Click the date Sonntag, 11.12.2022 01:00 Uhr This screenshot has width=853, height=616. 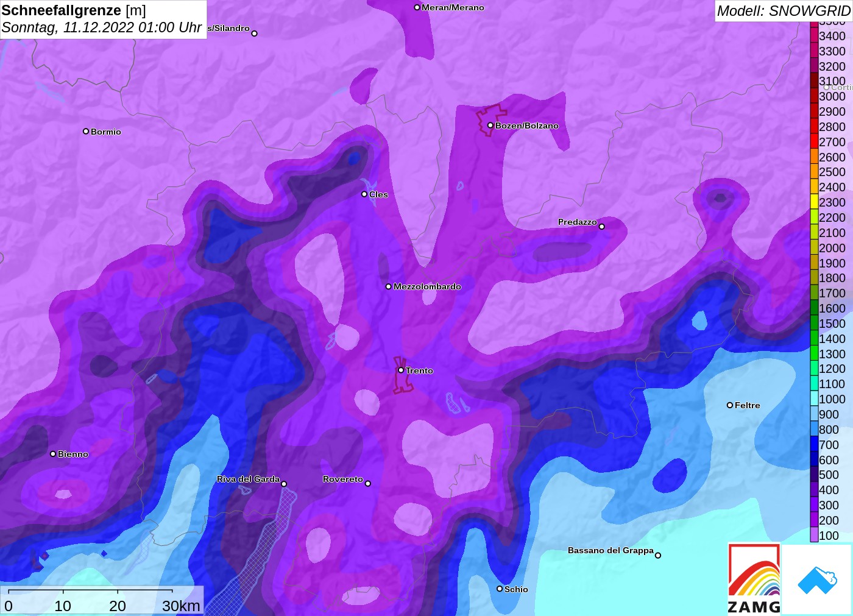[x=101, y=27]
